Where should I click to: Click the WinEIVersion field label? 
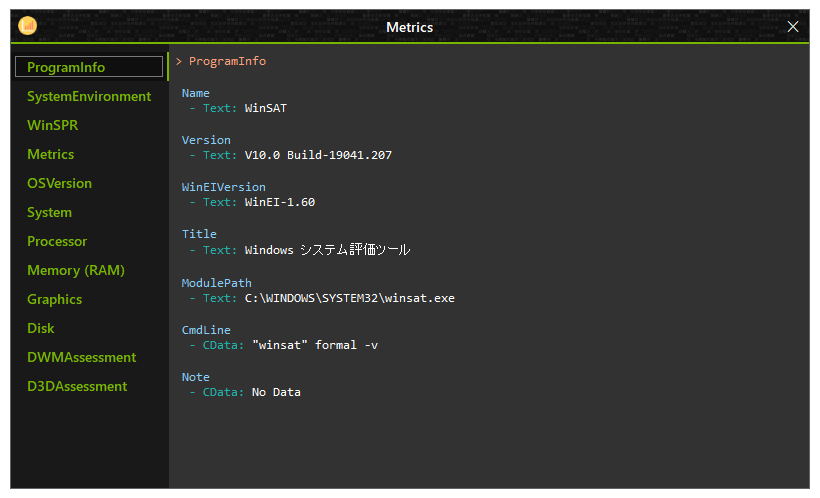coord(224,187)
